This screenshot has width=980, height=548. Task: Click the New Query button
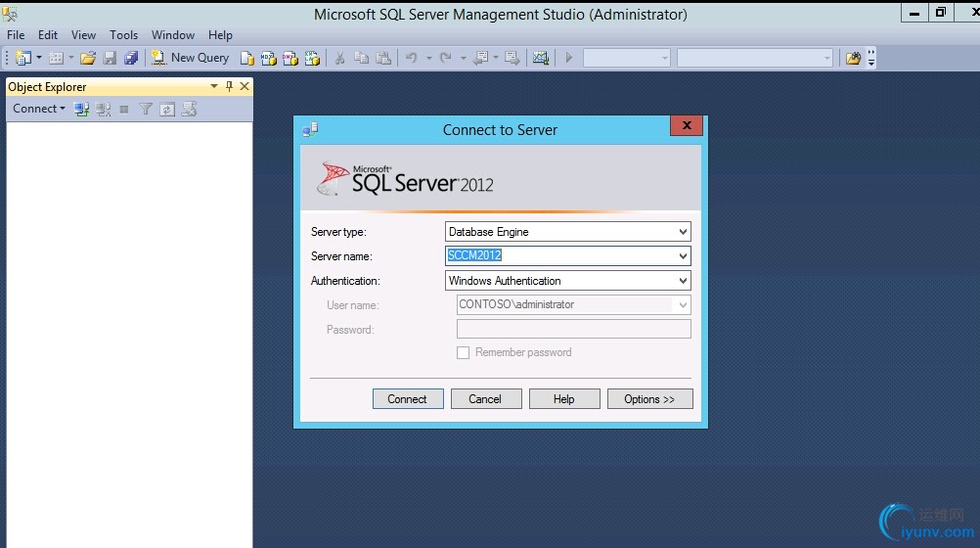click(x=190, y=58)
